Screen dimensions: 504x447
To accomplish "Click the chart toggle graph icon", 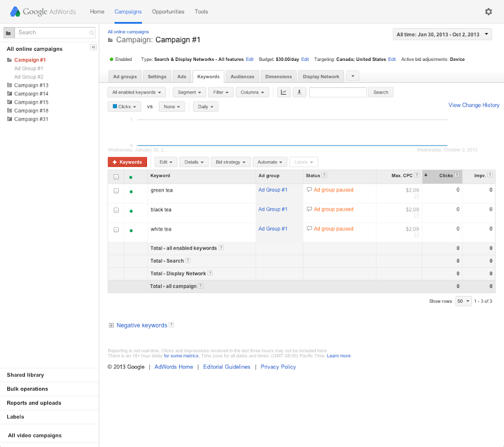I will (283, 92).
